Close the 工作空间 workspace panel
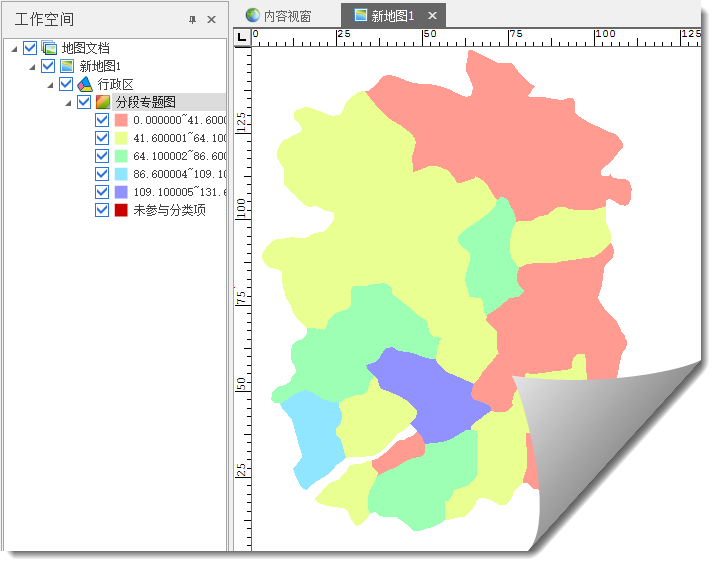Viewport: 716px width, 566px height. [x=211, y=20]
